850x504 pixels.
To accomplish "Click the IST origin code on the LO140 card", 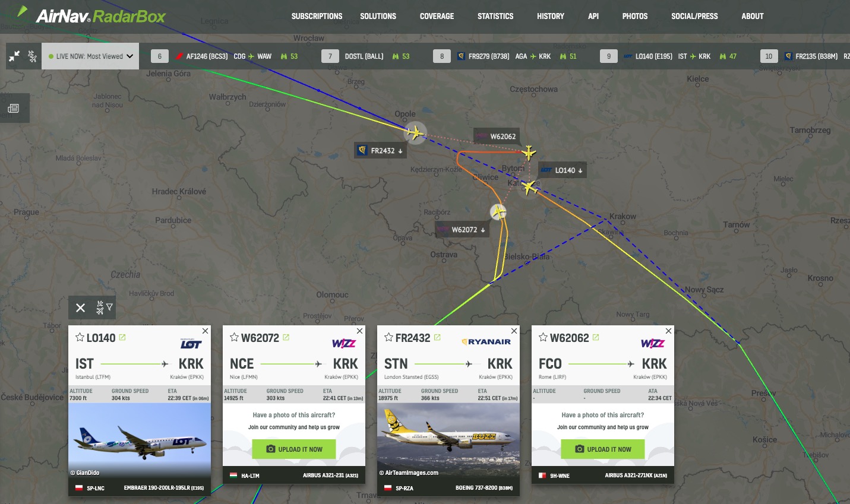I will click(84, 364).
